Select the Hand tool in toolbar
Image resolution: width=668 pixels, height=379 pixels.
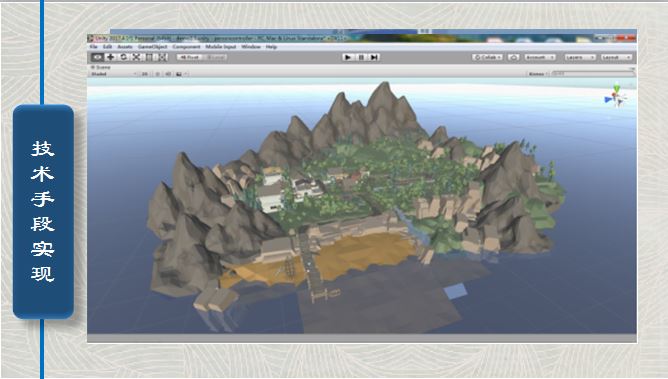pyautogui.click(x=97, y=57)
